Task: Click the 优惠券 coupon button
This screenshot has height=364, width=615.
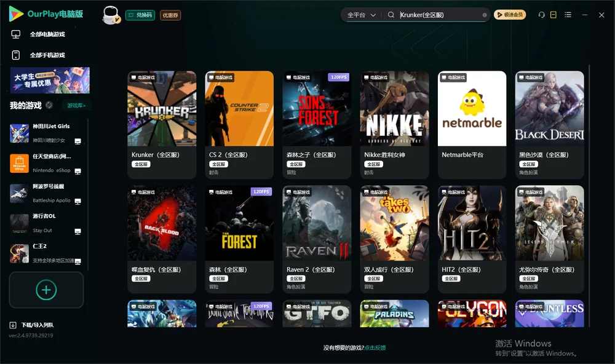Action: click(170, 15)
